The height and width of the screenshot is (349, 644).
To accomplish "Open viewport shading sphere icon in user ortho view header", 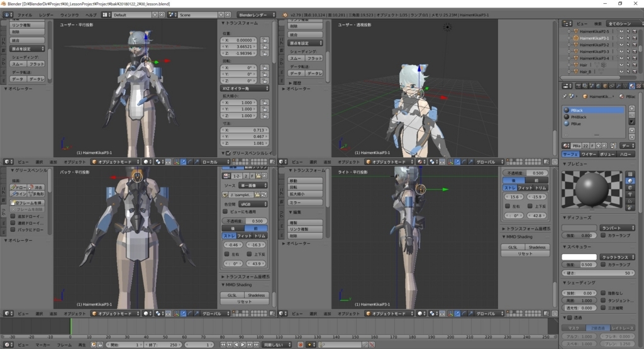I will tap(147, 162).
